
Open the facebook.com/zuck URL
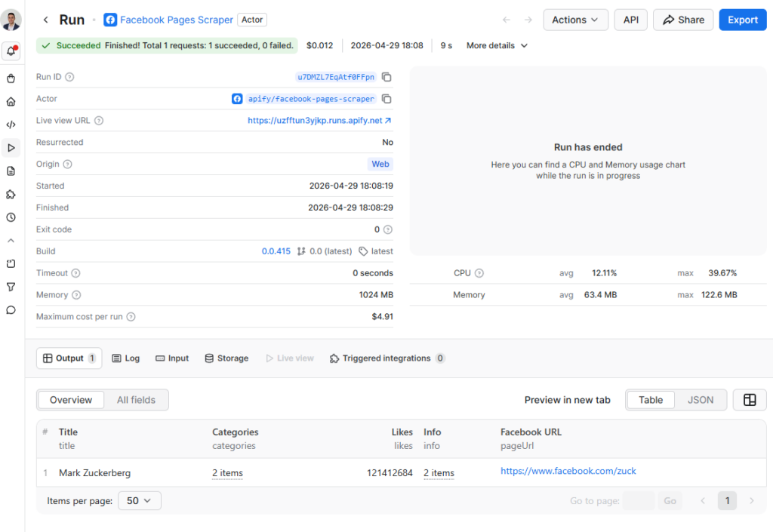tap(568, 471)
